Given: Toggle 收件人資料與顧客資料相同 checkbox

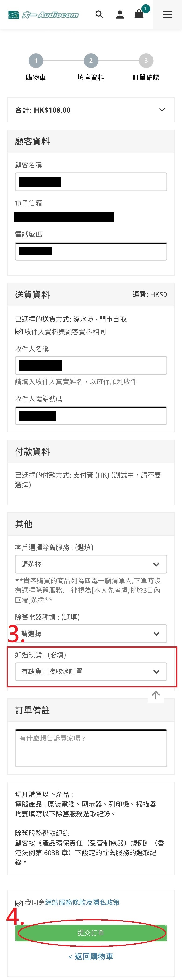Looking at the screenshot, I should click(19, 332).
